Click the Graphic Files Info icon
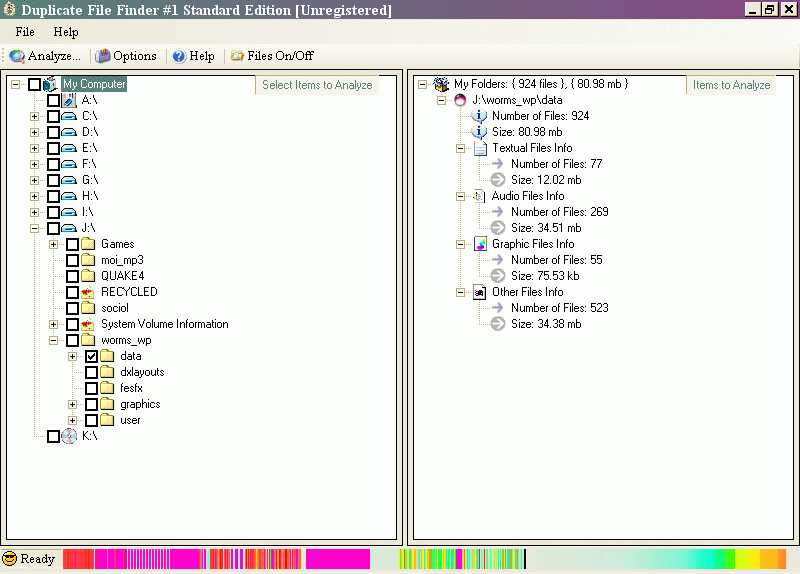The image size is (800, 574). (x=480, y=244)
